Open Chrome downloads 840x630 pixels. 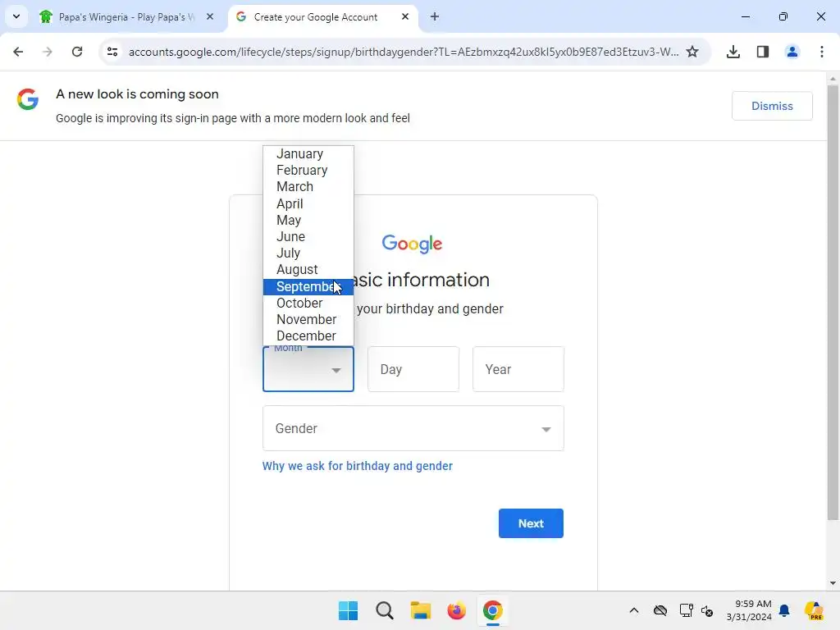733,52
